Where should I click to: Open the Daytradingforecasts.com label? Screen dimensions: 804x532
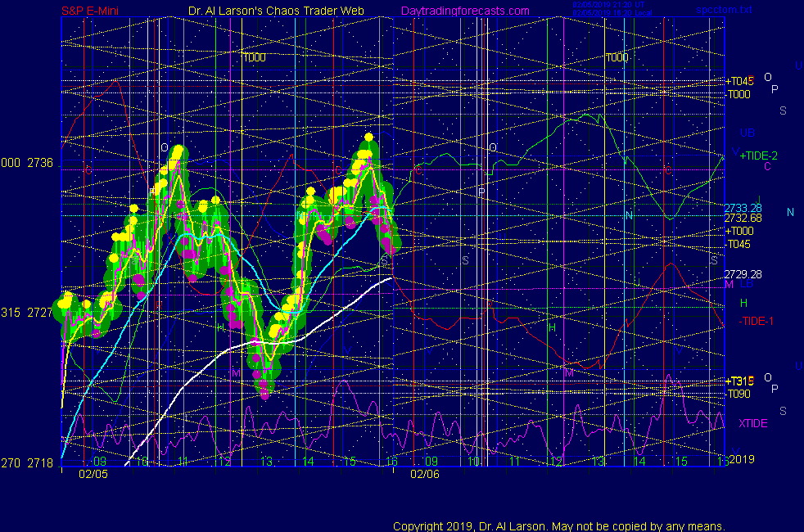click(465, 11)
